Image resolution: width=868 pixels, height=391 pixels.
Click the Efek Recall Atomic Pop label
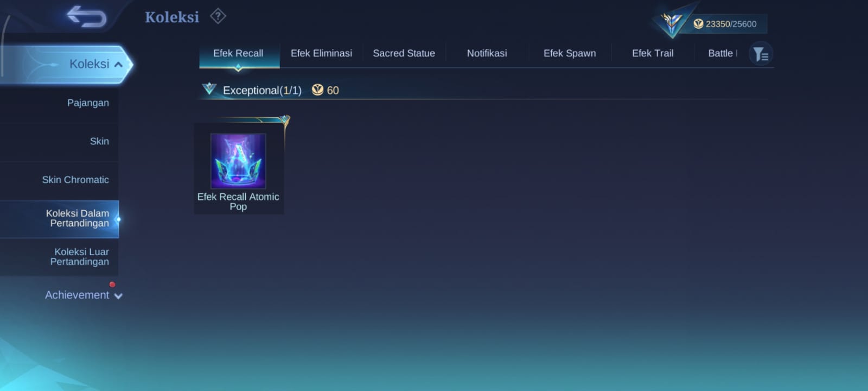[x=238, y=201]
